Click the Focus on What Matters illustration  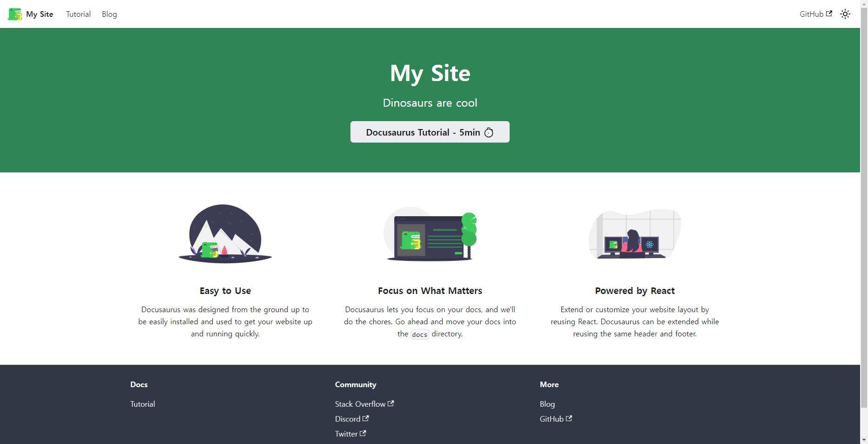(430, 234)
